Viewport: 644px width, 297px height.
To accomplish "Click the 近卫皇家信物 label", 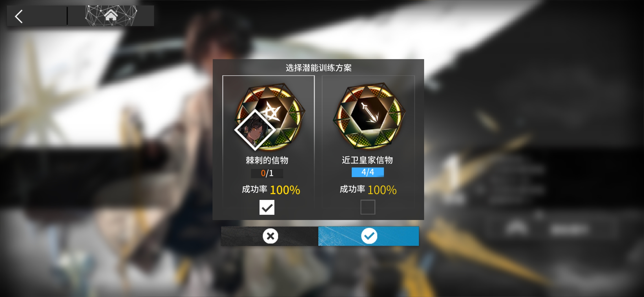I will (x=367, y=160).
